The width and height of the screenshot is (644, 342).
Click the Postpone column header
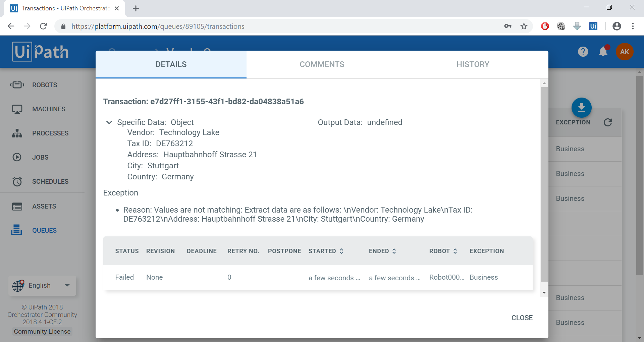pyautogui.click(x=284, y=251)
